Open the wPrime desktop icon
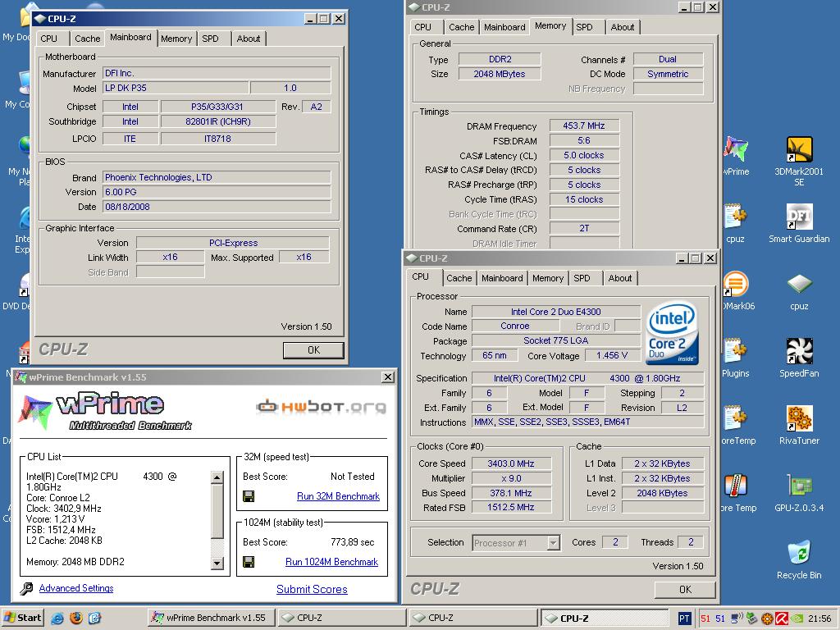This screenshot has height=630, width=840. click(735, 149)
